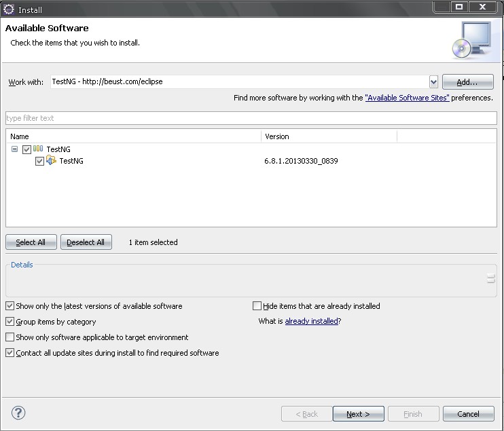
Task: Click the Add... button
Action: pyautogui.click(x=468, y=82)
